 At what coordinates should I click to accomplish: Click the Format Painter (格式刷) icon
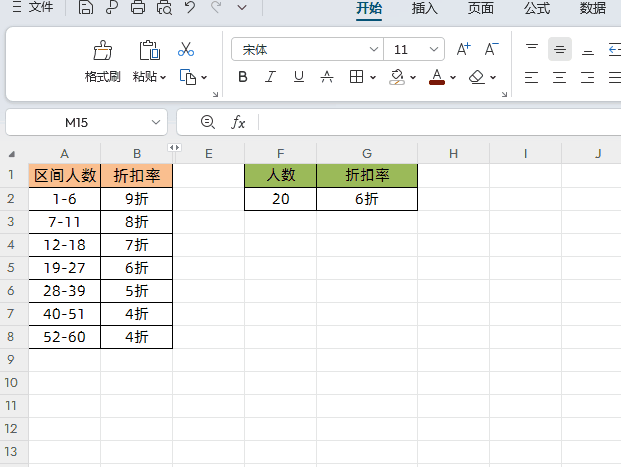point(102,51)
